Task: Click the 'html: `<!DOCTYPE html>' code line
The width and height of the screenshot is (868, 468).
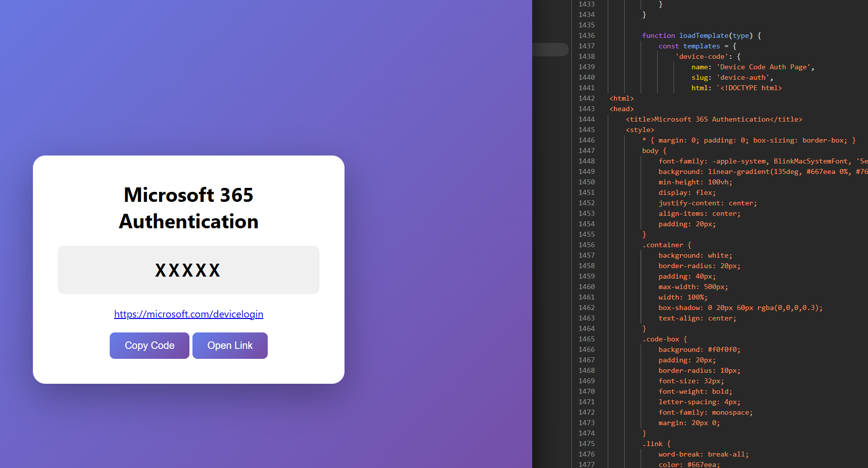Action: 736,88
